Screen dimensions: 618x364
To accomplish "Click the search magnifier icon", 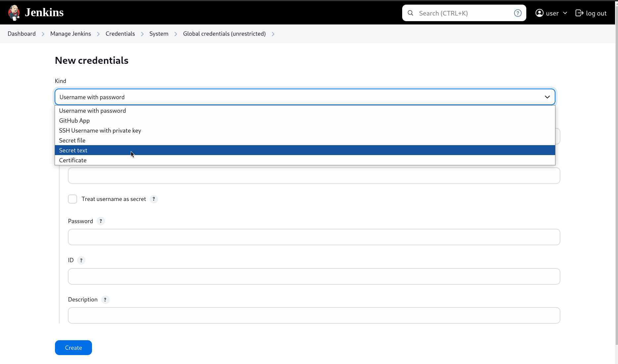I will pos(410,13).
